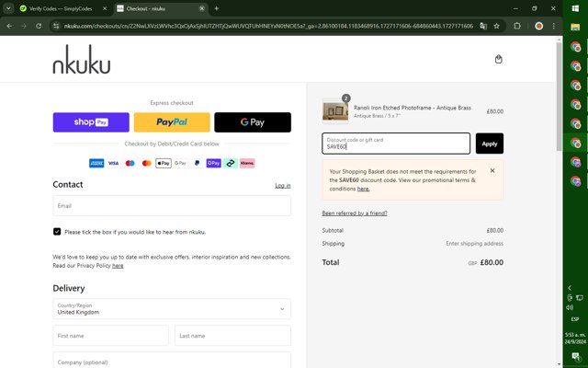Focus the First name field
588x368 pixels.
tap(110, 335)
